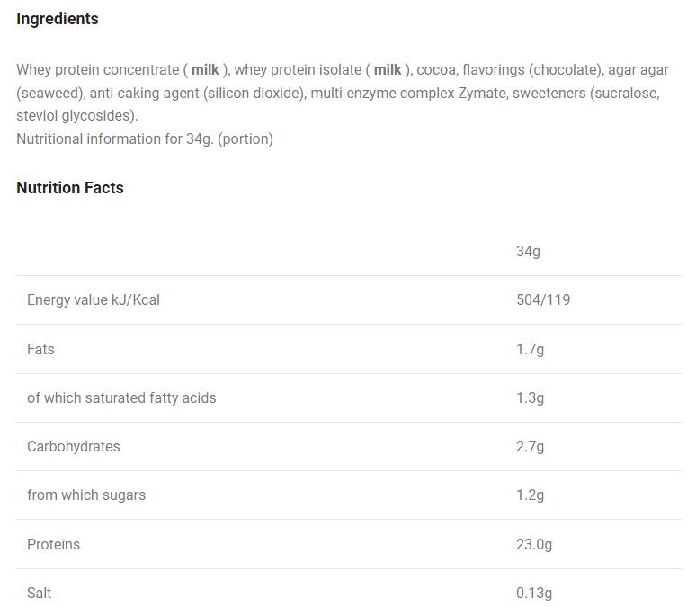This screenshot has width=696, height=616.
Task: Select the Carbohydrates row label
Action: click(74, 446)
